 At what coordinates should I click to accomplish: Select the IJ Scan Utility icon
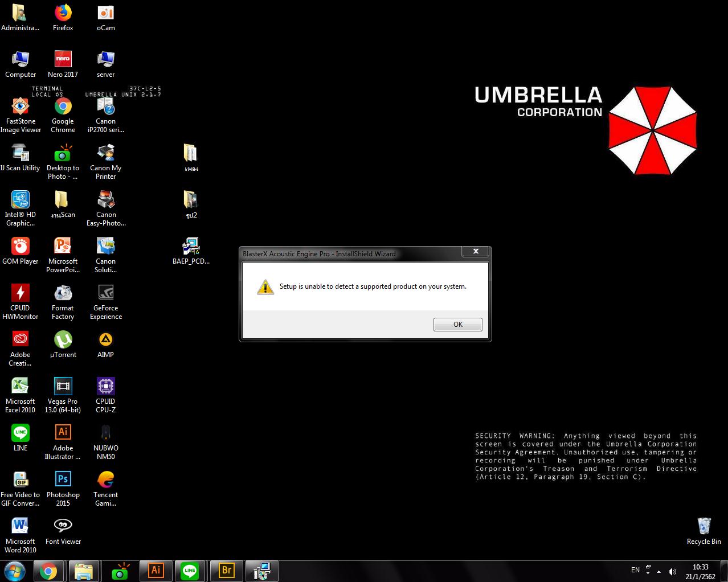(21, 158)
